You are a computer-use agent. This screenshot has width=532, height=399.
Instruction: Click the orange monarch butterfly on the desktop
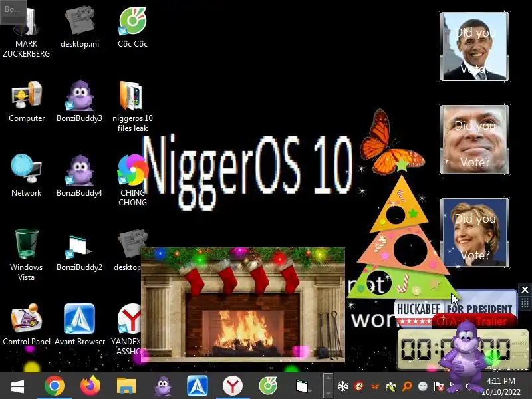(x=390, y=142)
